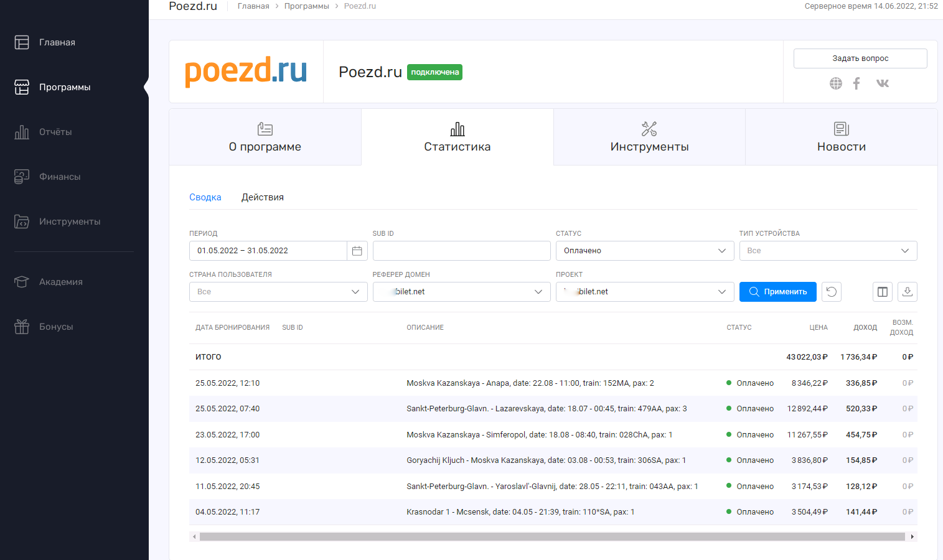
Task: Click the подключена status badge
Action: [x=435, y=72]
